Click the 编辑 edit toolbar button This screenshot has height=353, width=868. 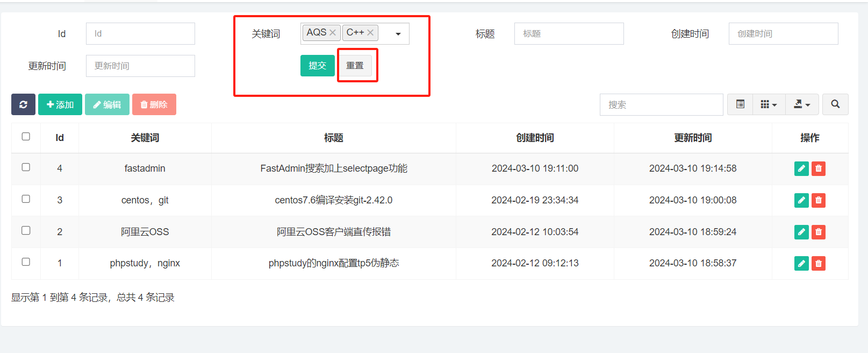pos(107,104)
